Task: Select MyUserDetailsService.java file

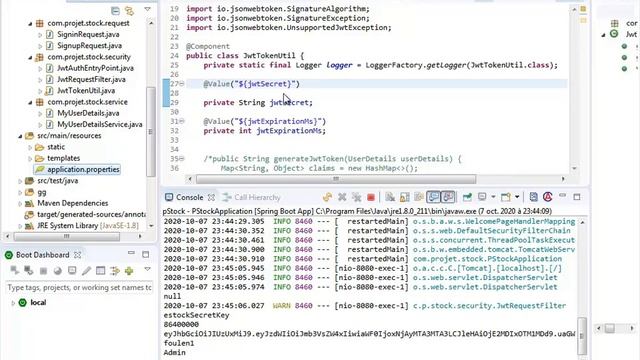Action: tap(100, 124)
